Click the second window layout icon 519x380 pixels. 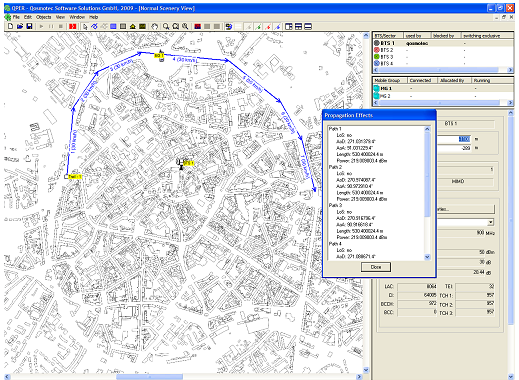coord(299,26)
